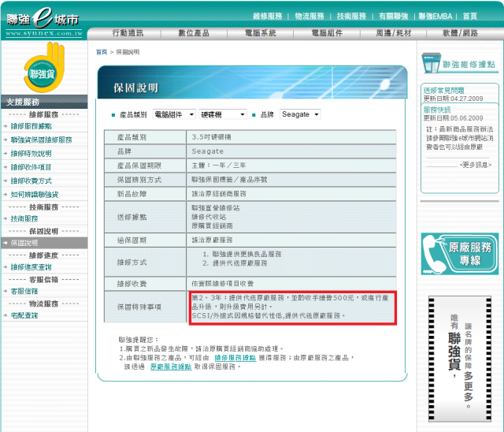
Task: Click the 原廠服務據點 link in the reminder text
Action: (171, 367)
